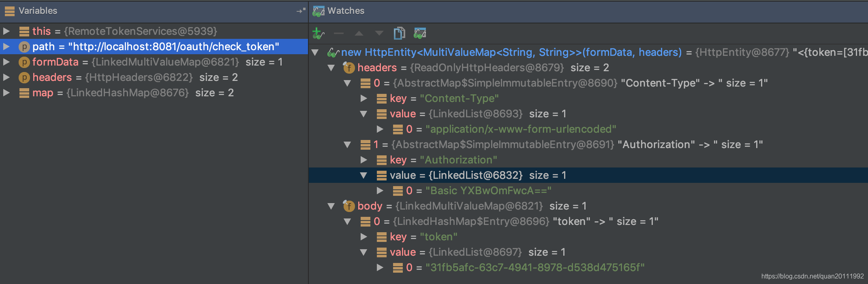Viewport: 868px width, 284px height.
Task: Remove the selected watch
Action: pyautogui.click(x=339, y=34)
